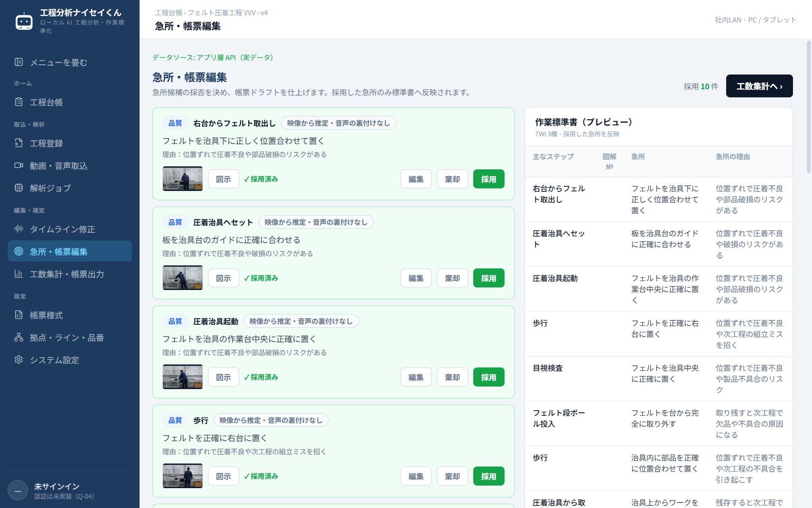The width and height of the screenshot is (812, 508).
Task: Go to 動画・音声取込 page
Action: [70, 166]
